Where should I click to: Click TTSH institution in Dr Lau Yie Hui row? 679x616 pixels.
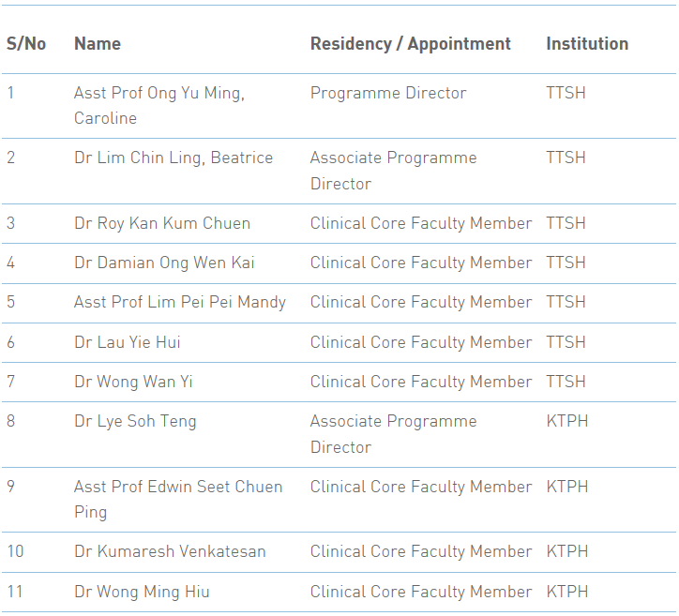click(x=566, y=342)
